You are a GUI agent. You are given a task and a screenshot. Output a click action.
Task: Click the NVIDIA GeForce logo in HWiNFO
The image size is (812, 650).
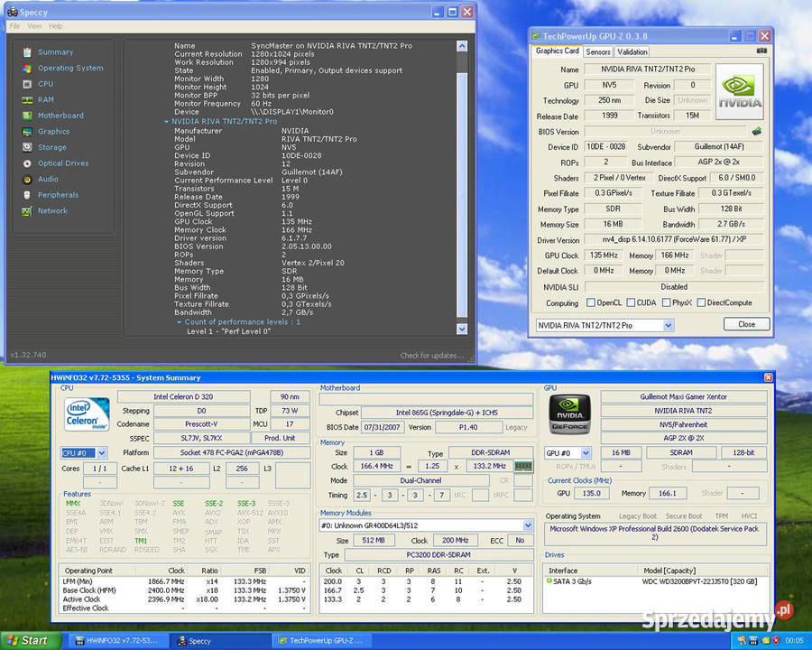tap(568, 414)
